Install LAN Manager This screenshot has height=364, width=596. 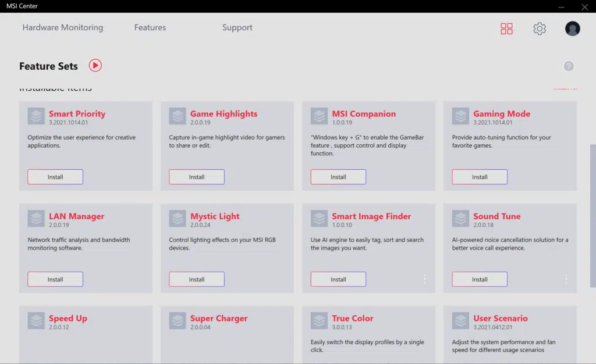pos(55,279)
